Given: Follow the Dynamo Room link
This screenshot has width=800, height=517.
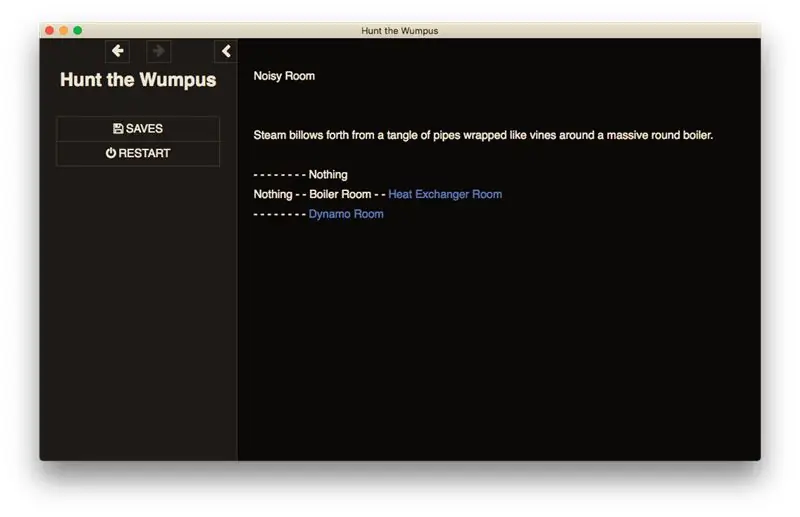Looking at the screenshot, I should pos(346,214).
